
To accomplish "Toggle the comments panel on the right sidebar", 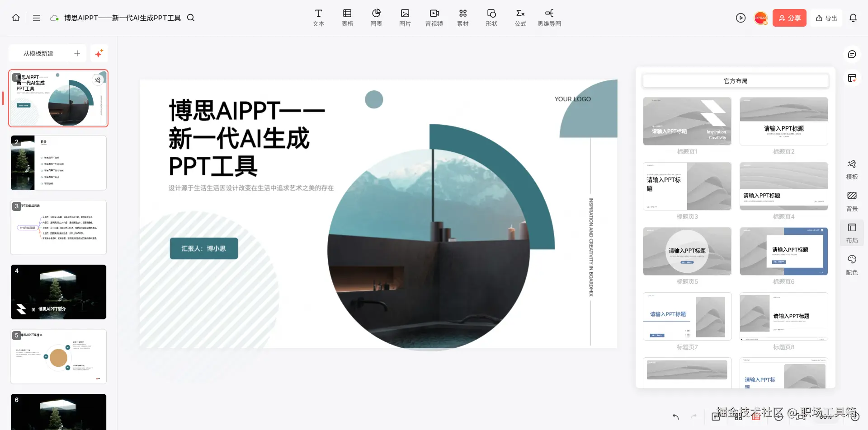I will point(852,54).
